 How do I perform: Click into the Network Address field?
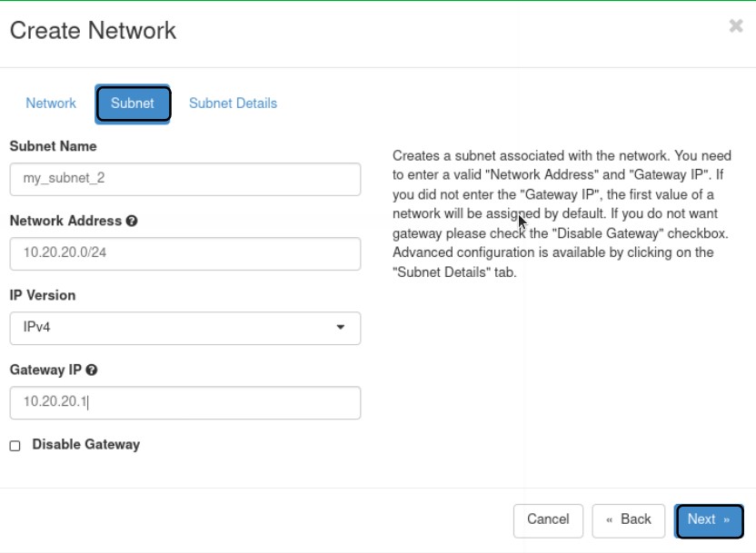(x=185, y=253)
